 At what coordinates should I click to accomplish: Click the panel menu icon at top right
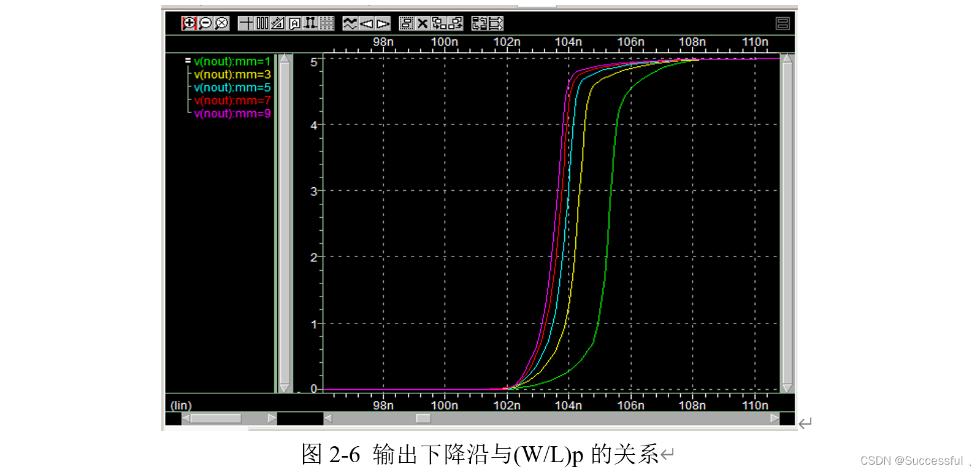783,23
